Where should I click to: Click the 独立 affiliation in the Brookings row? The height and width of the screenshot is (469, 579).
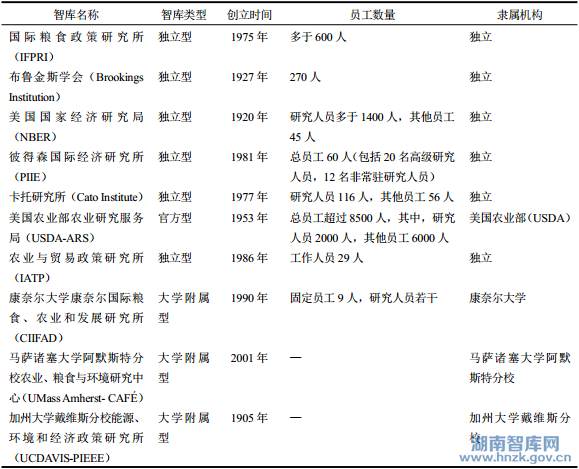(x=480, y=77)
